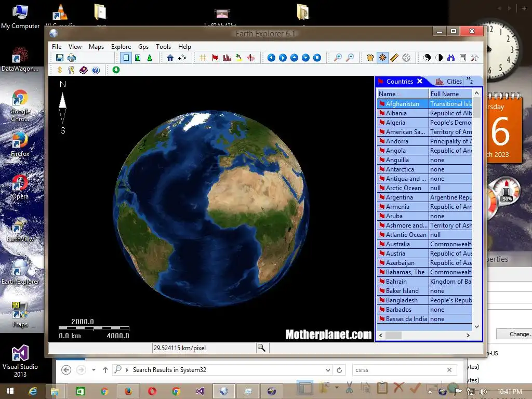The width and height of the screenshot is (532, 399).
Task: Click the blue rotate-down arrow icon
Action: click(x=305, y=58)
